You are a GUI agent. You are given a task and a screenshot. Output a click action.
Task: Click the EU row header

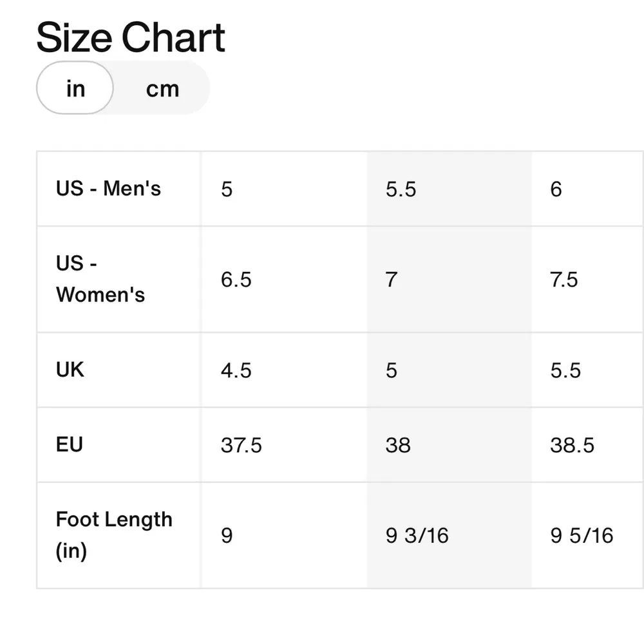click(x=70, y=444)
